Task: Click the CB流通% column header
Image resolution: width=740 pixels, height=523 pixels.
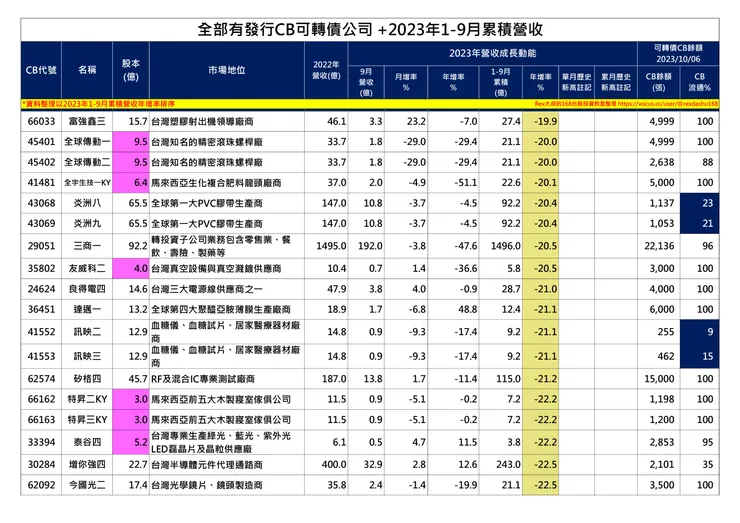Action: (699, 82)
